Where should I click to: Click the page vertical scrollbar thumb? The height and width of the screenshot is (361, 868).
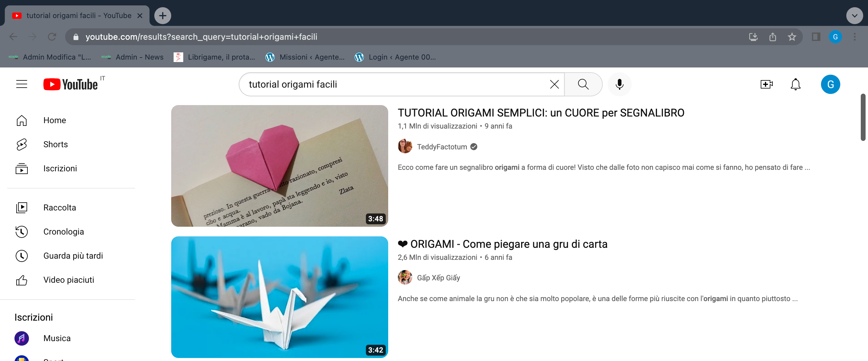click(x=863, y=117)
